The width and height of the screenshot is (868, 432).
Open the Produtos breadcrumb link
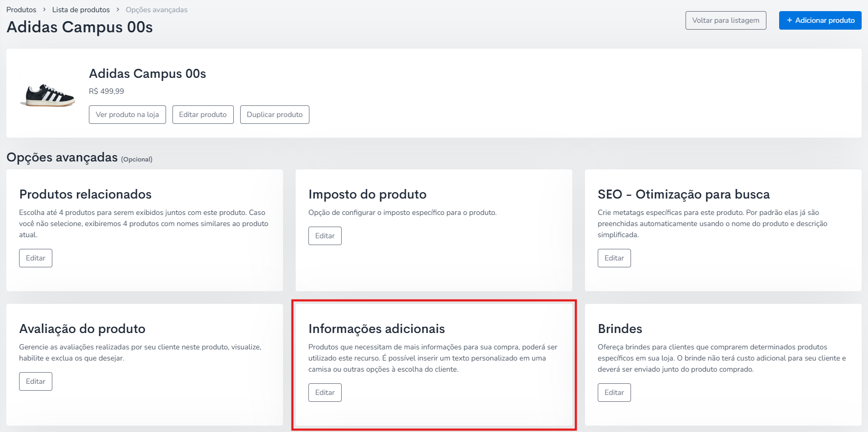[21, 10]
